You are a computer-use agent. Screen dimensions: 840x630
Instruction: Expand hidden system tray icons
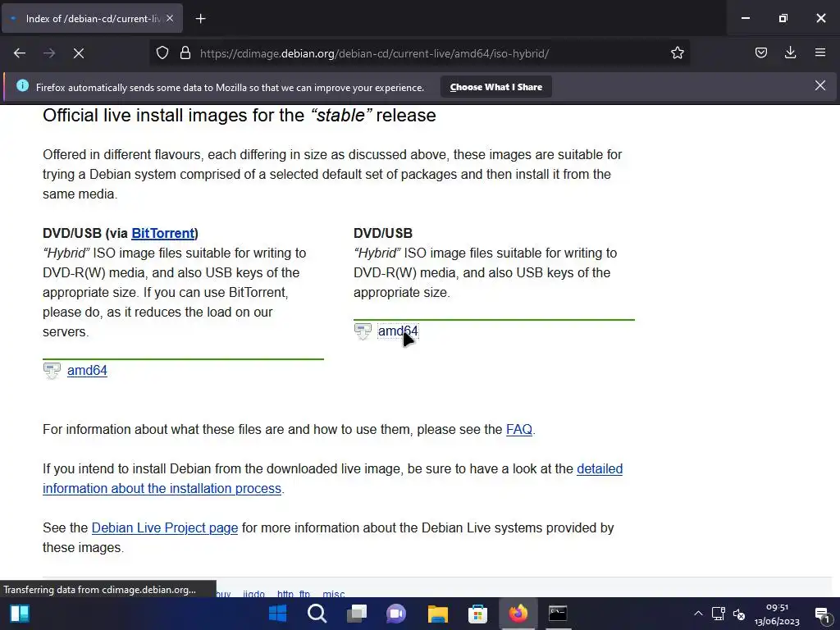pyautogui.click(x=698, y=614)
